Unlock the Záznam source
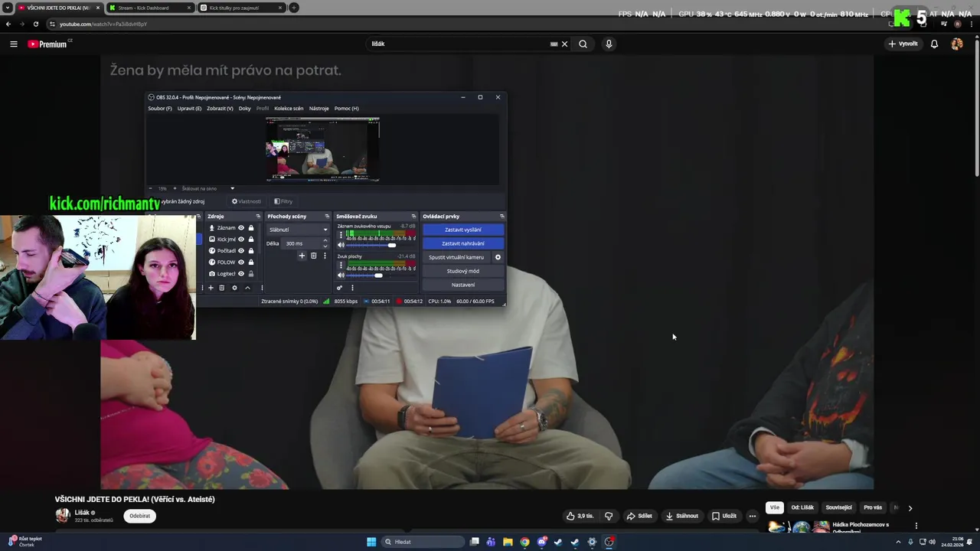 (250, 228)
